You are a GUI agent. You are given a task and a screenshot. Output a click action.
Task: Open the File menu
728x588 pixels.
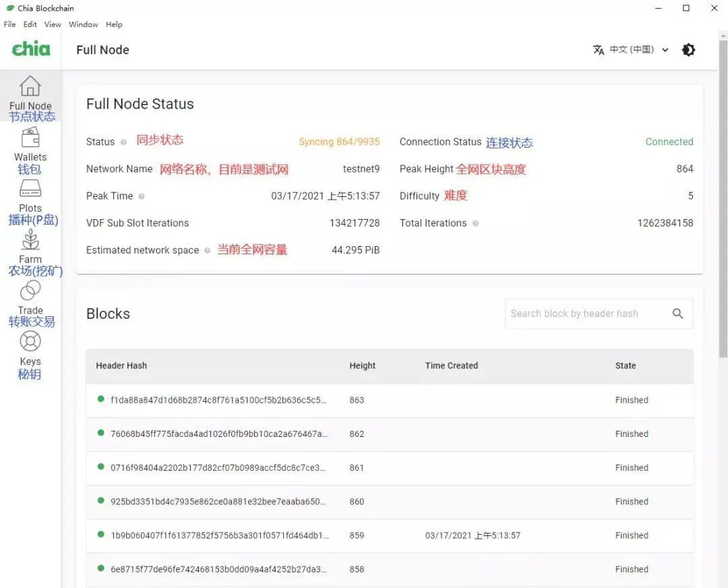click(9, 24)
